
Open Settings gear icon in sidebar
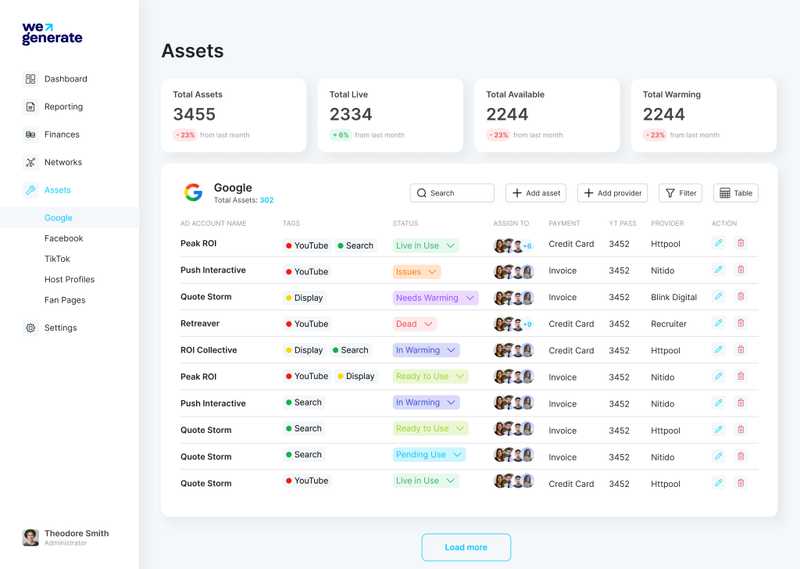pos(30,328)
